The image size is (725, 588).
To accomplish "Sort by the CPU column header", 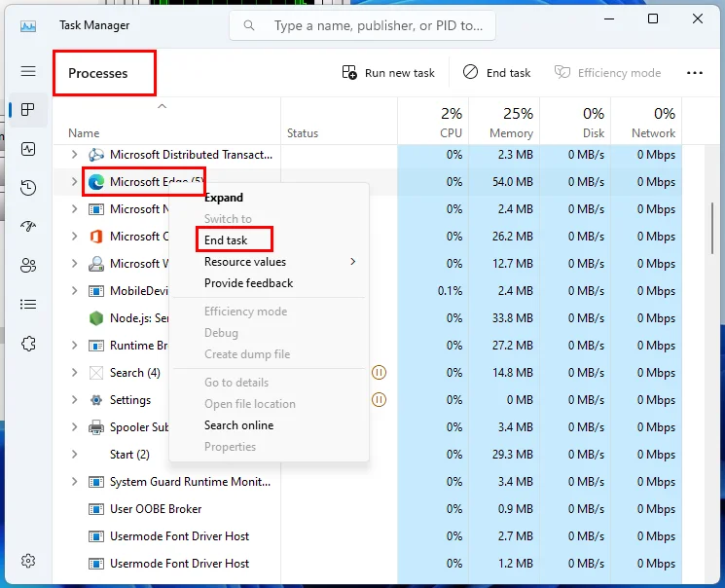I will pyautogui.click(x=433, y=122).
